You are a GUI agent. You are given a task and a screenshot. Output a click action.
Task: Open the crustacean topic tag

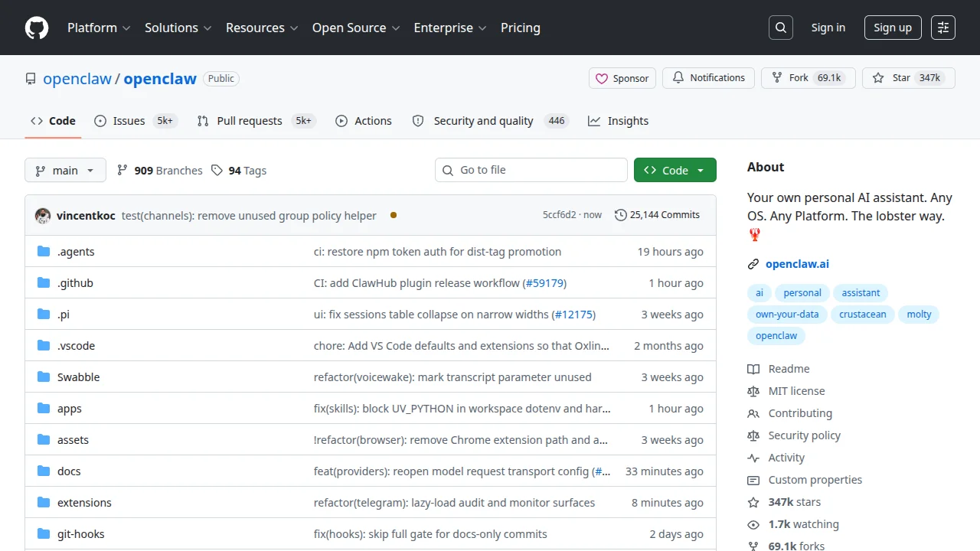click(862, 314)
